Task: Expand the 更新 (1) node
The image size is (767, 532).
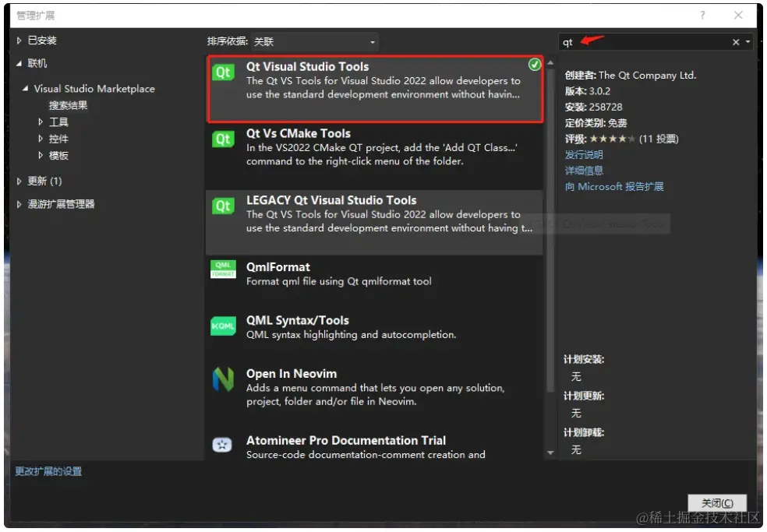Action: pos(19,181)
